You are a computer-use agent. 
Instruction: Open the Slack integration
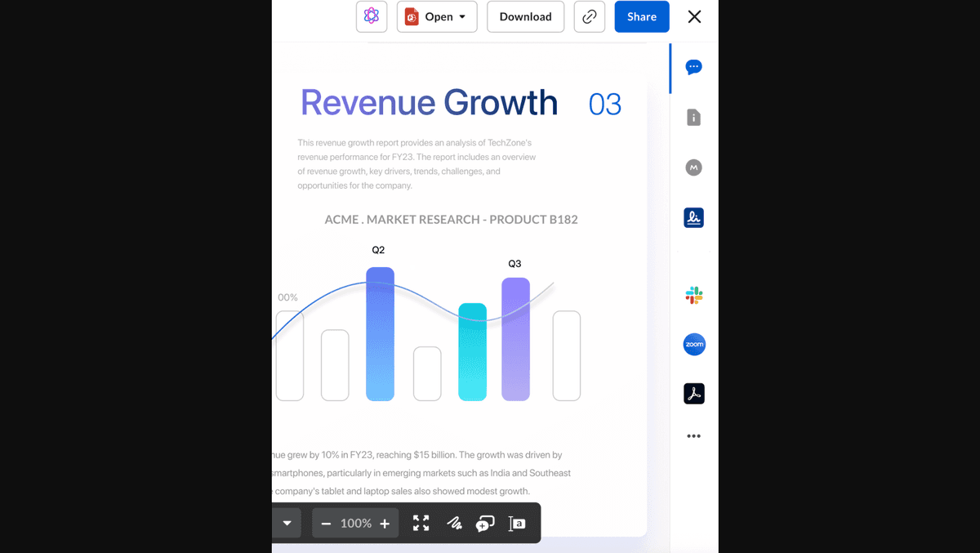(693, 295)
